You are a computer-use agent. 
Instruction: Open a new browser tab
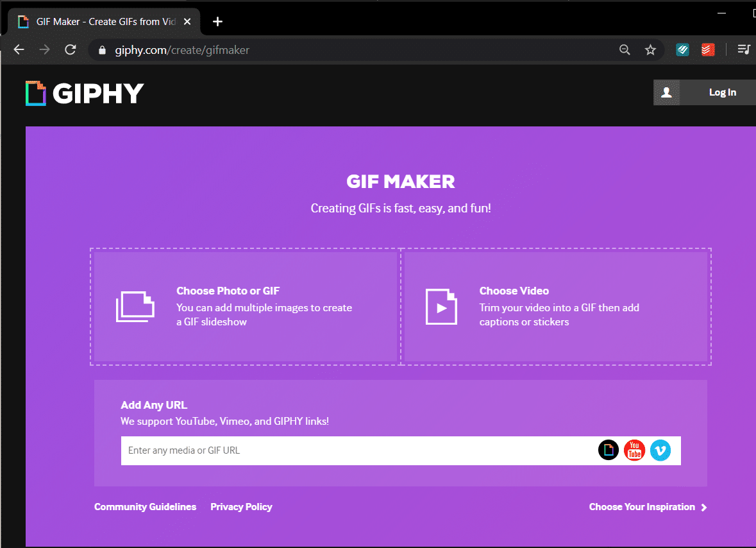[x=217, y=22]
